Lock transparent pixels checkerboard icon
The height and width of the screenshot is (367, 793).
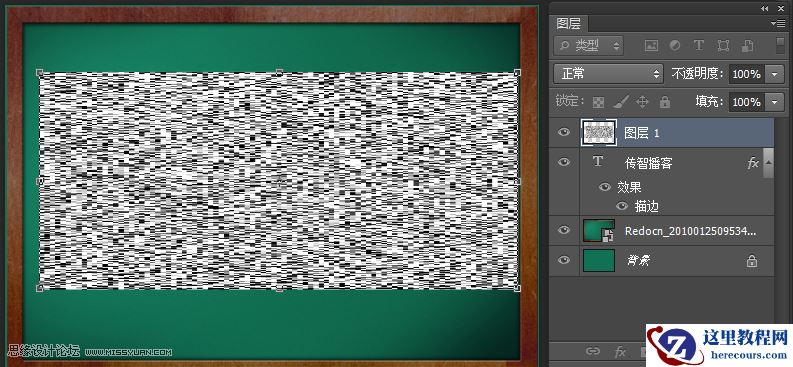[598, 102]
